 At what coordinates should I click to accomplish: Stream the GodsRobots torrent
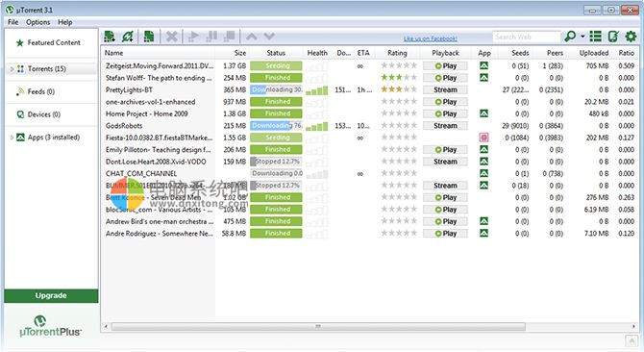pos(445,126)
